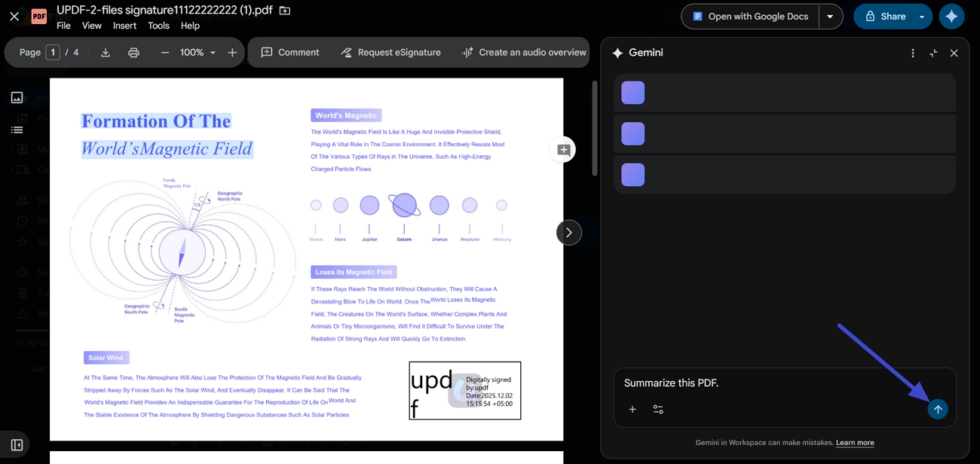Click Create an audio overview
The height and width of the screenshot is (464, 980).
click(x=523, y=53)
